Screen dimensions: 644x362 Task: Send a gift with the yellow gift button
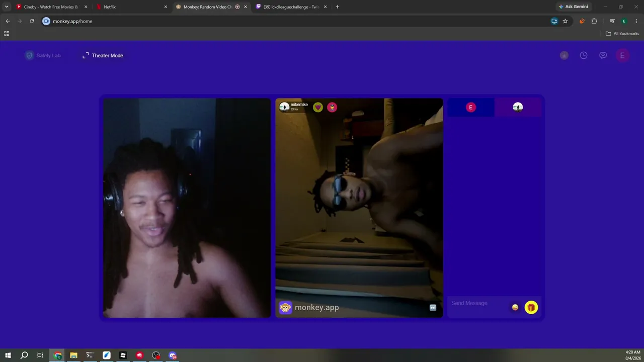(531, 307)
